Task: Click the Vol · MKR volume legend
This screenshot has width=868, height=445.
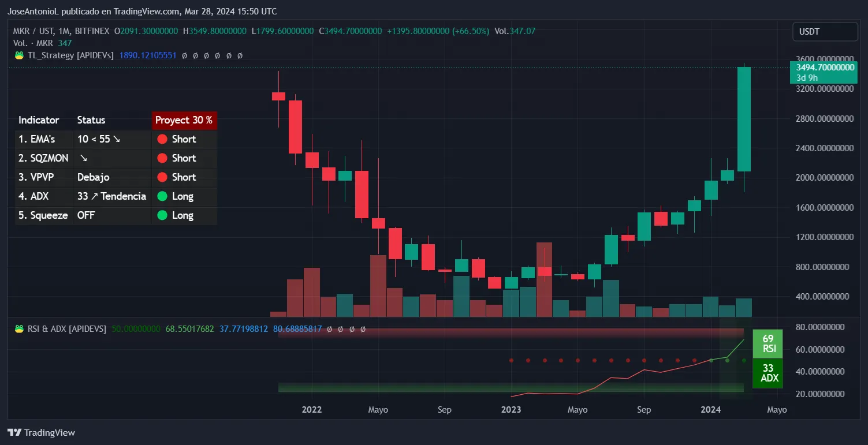Action: [x=35, y=43]
